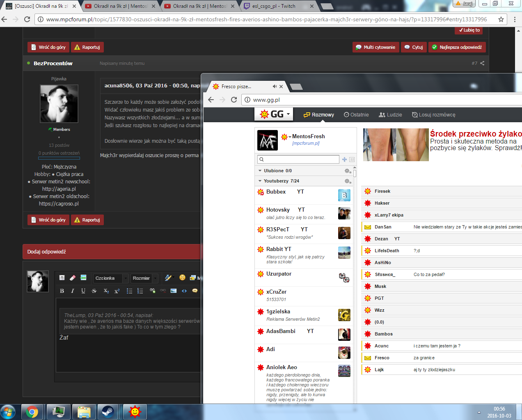Open conversation with Fresco in list
The image size is (522, 420).
[x=442, y=358]
